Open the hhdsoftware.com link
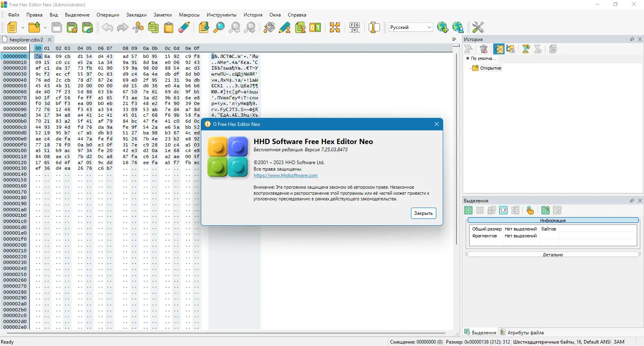The image size is (644, 346). point(285,175)
